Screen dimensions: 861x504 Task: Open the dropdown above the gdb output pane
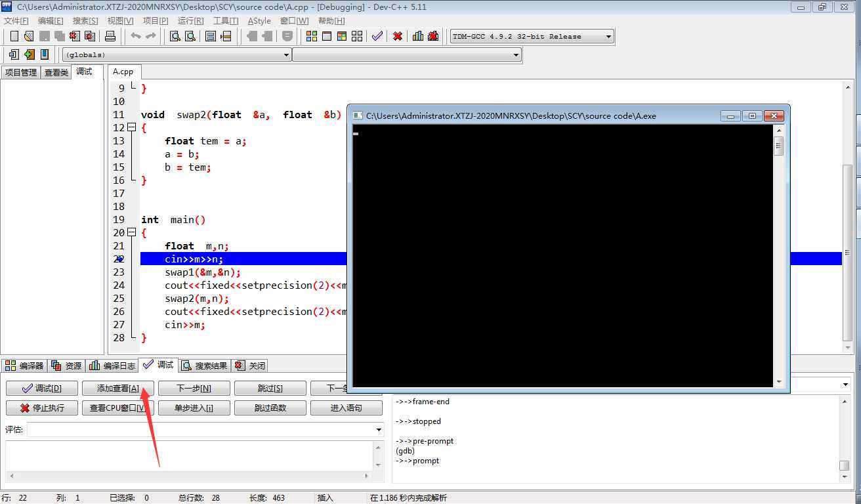pos(845,385)
